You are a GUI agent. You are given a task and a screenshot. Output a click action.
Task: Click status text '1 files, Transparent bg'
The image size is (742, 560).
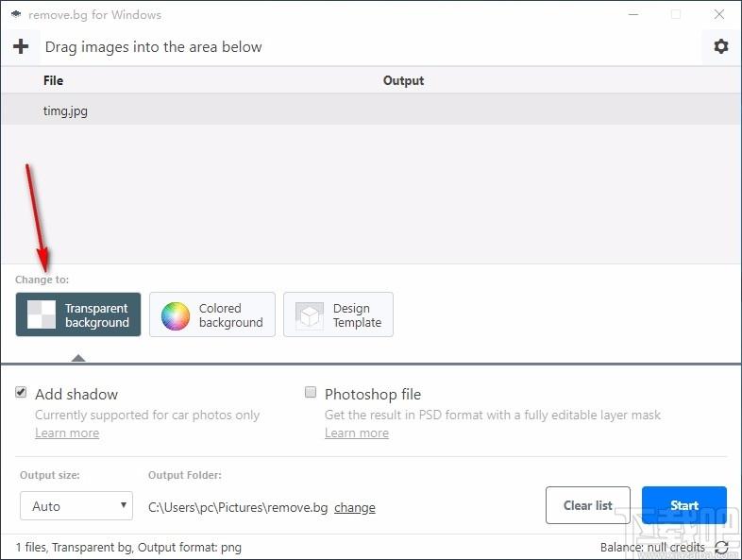74,548
